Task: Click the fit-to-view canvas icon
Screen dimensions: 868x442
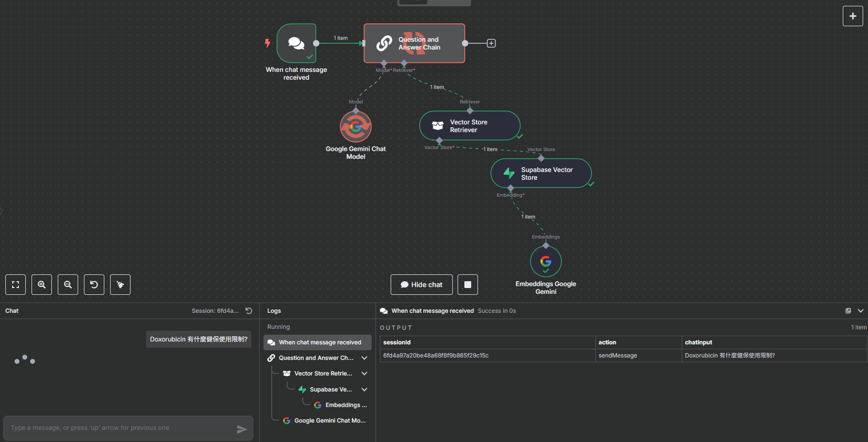Action: click(16, 285)
